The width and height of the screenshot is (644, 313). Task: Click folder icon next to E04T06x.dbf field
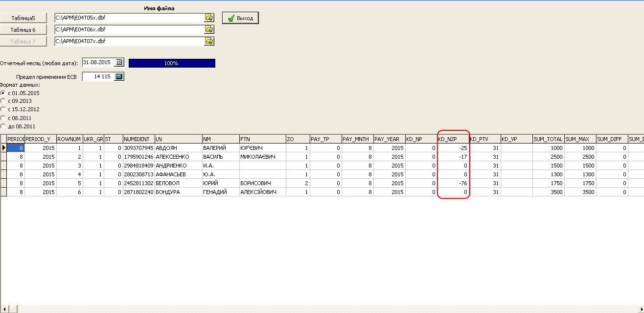[209, 29]
